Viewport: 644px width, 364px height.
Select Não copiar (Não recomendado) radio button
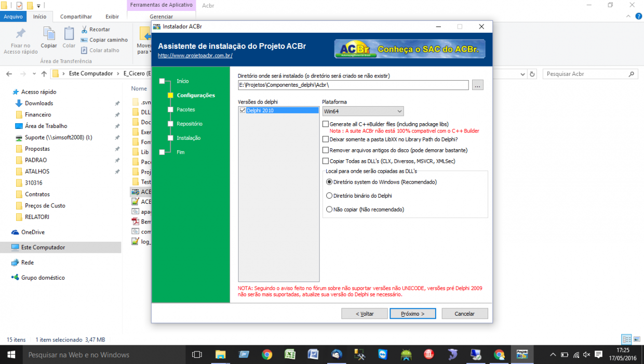tap(329, 210)
